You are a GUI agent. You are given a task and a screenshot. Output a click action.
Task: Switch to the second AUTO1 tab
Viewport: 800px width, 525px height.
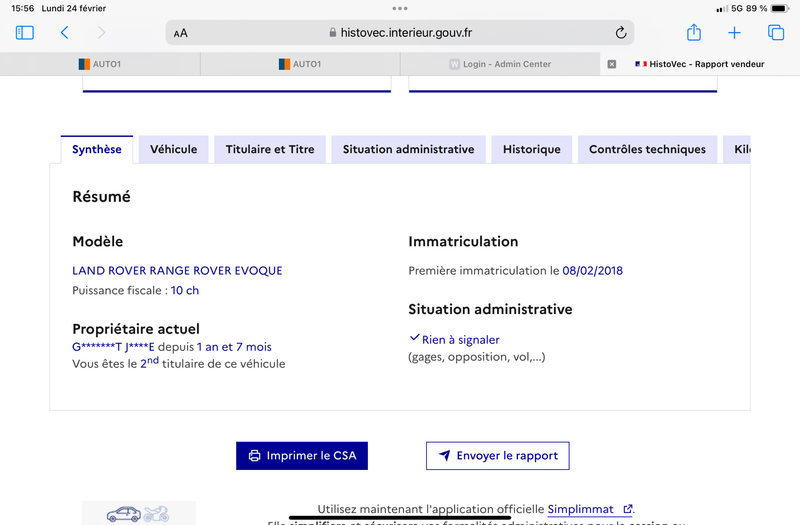click(300, 64)
